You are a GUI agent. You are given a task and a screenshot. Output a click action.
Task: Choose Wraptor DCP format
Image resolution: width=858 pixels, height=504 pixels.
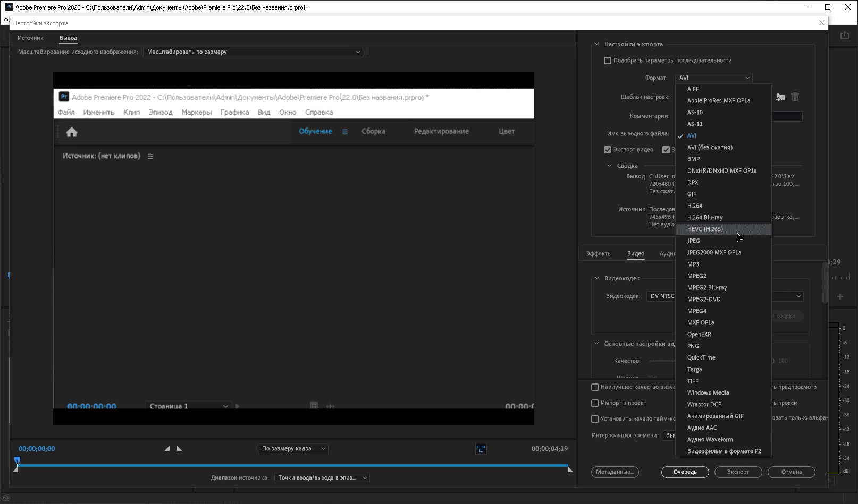click(724, 405)
